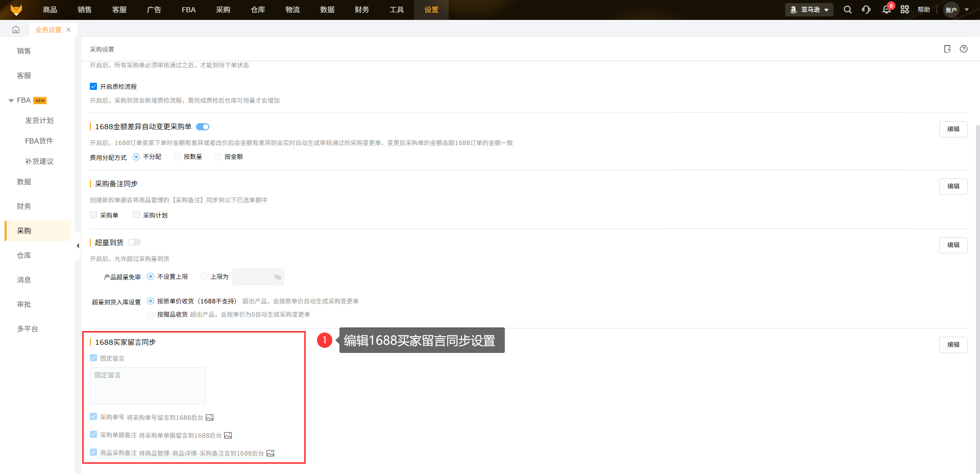Image resolution: width=980 pixels, height=474 pixels.
Task: Click the 固定留言 text area
Action: click(x=148, y=386)
